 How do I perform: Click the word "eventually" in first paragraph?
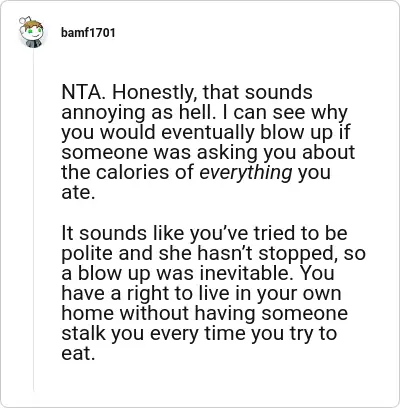[x=208, y=133]
